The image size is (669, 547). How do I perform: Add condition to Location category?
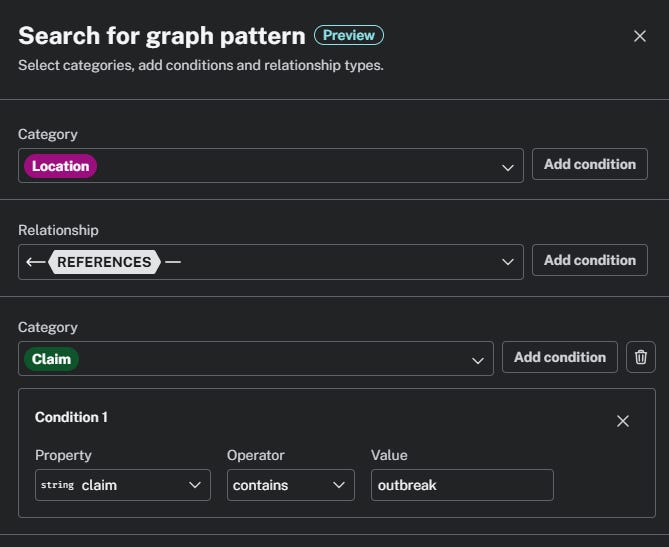point(590,164)
